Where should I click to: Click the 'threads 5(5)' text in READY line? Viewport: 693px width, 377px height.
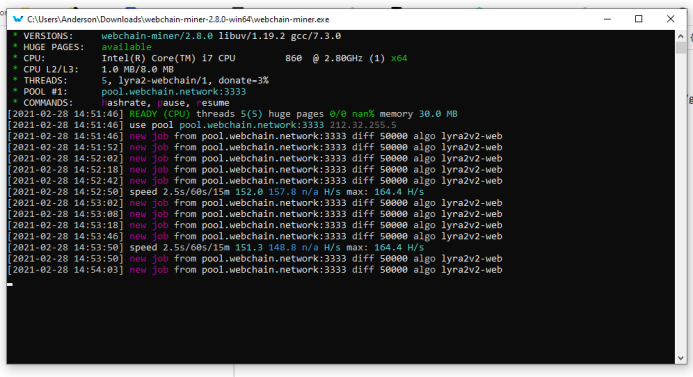click(229, 114)
